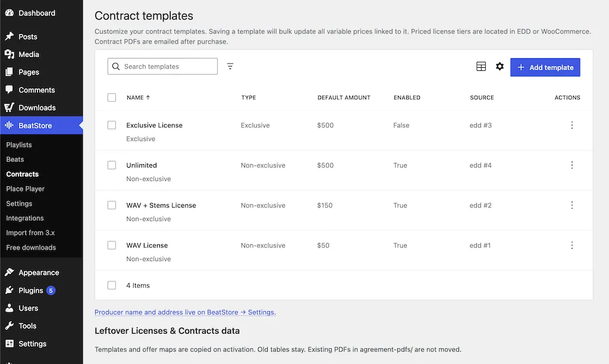Click the SOURCE column header
The height and width of the screenshot is (364, 609).
[x=482, y=98]
